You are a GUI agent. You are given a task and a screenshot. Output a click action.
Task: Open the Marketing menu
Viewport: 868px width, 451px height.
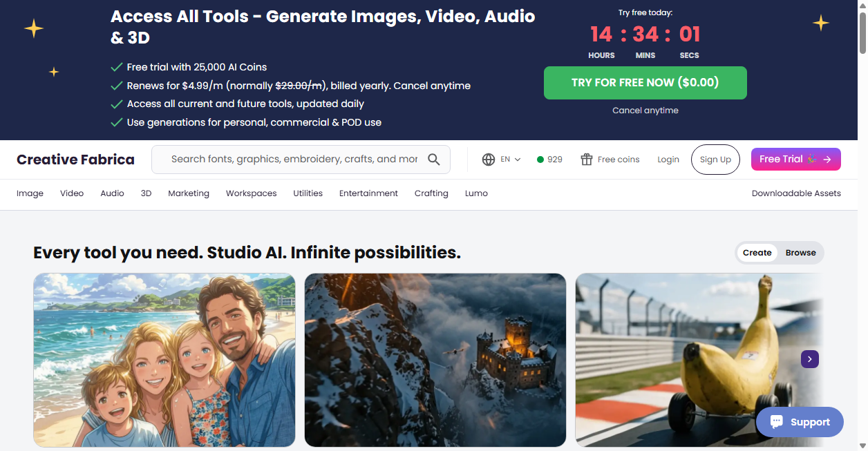[x=189, y=193]
